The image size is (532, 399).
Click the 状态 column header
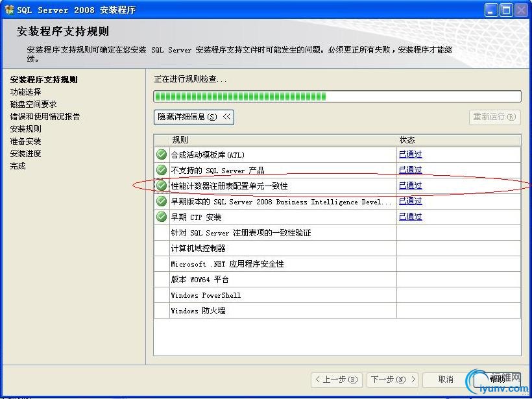point(459,140)
